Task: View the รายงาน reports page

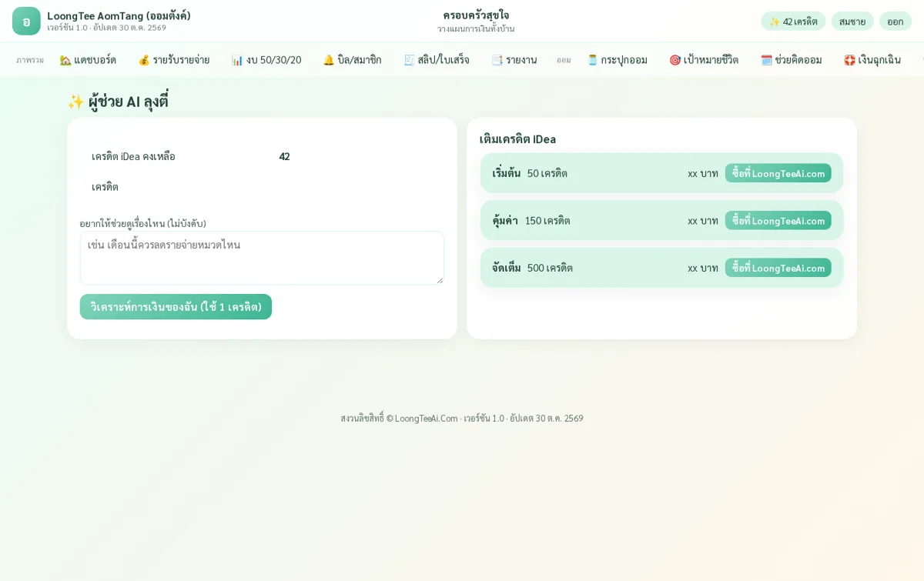Action: (x=514, y=59)
